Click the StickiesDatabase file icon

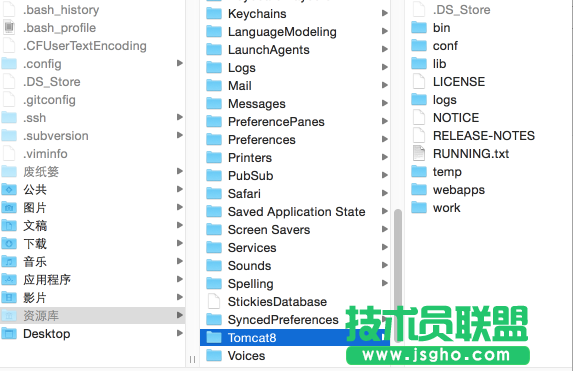pyautogui.click(x=214, y=302)
